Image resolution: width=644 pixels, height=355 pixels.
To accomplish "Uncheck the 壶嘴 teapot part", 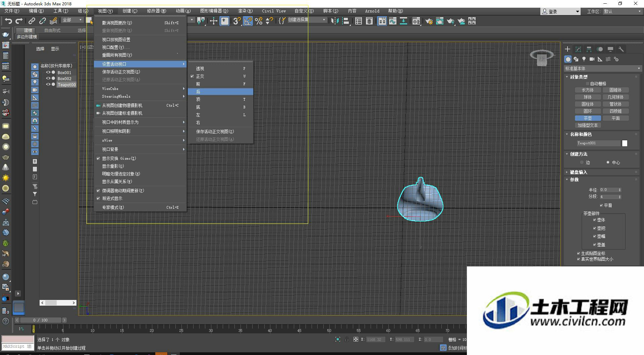I will (595, 236).
